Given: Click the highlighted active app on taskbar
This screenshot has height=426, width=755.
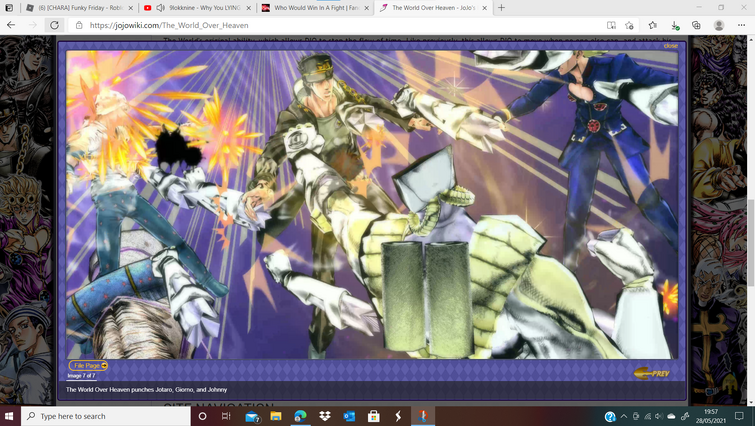Looking at the screenshot, I should (423, 416).
